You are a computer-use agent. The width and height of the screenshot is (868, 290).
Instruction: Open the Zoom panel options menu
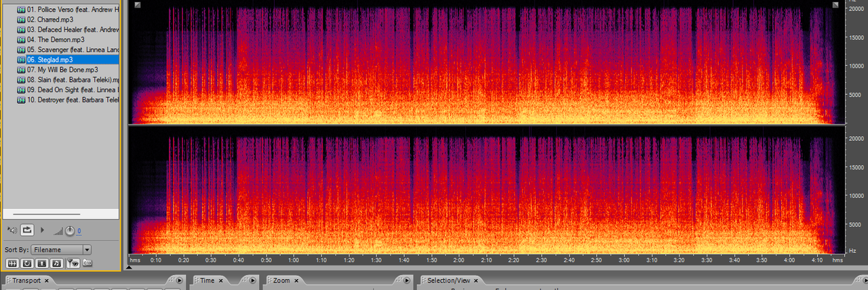(407, 281)
